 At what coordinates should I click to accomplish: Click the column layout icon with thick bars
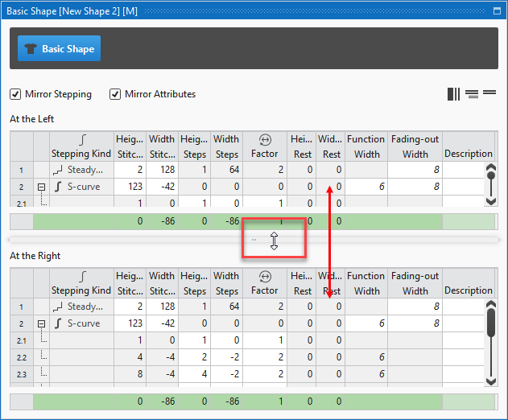point(454,94)
